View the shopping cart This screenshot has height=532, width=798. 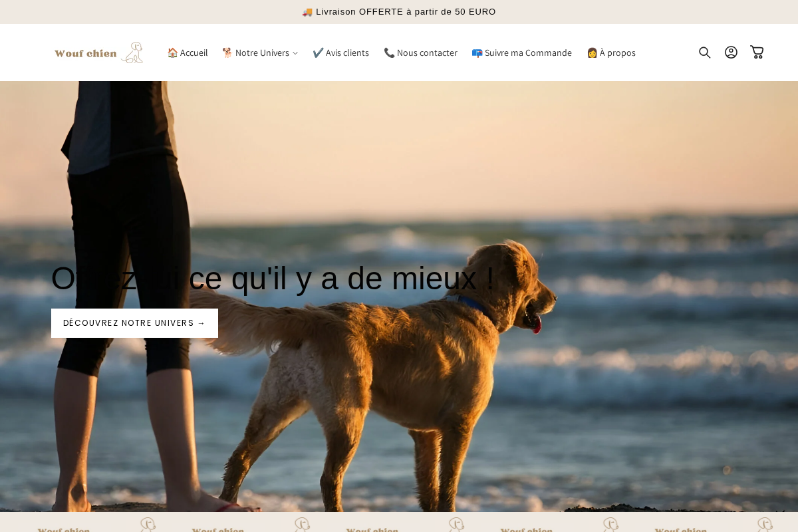(x=756, y=52)
